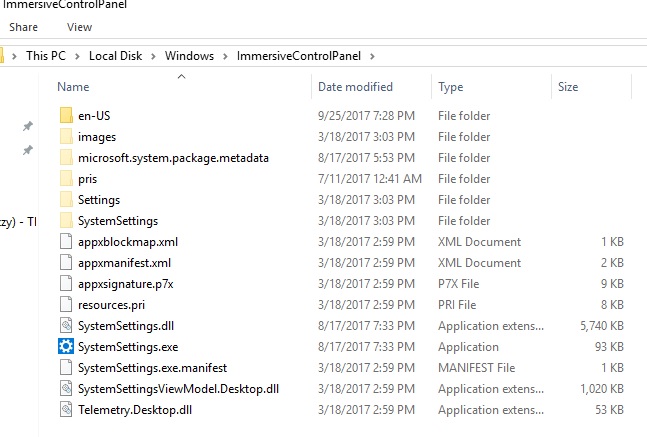Image resolution: width=647 pixels, height=437 pixels.
Task: Click the appxmanifest.xml file icon
Action: [66, 263]
